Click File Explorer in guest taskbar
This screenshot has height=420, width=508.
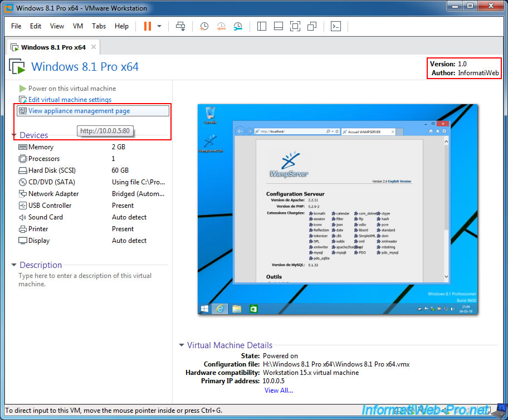point(237,309)
